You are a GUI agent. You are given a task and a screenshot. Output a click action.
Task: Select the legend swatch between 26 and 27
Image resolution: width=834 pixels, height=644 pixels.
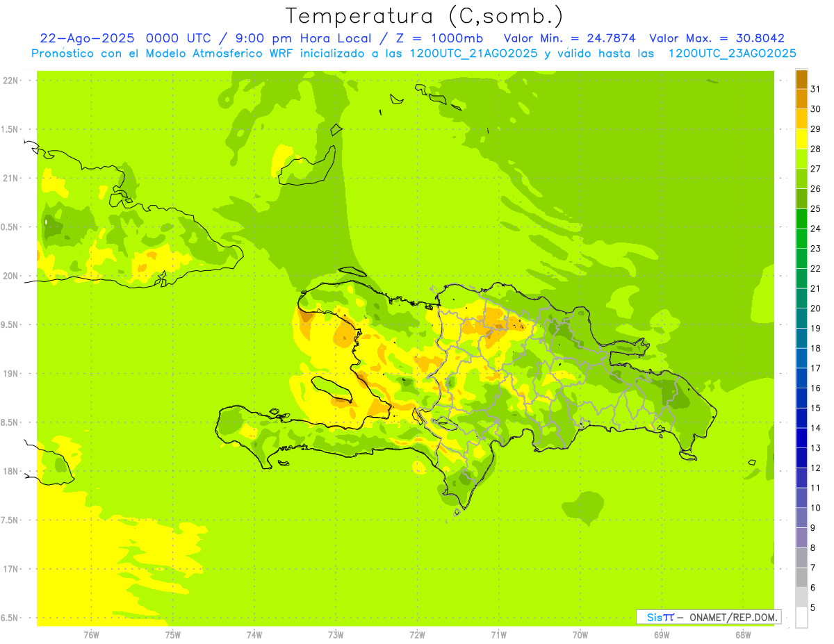pyautogui.click(x=801, y=179)
